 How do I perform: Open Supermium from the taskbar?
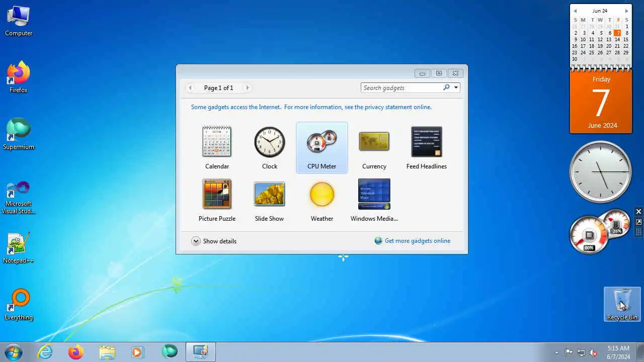tap(169, 352)
